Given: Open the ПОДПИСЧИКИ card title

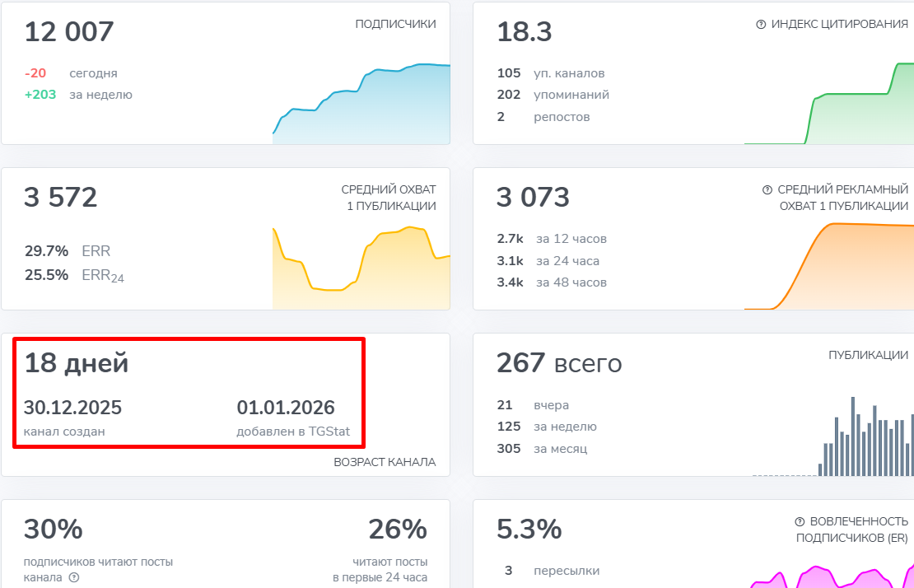Looking at the screenshot, I should [395, 25].
